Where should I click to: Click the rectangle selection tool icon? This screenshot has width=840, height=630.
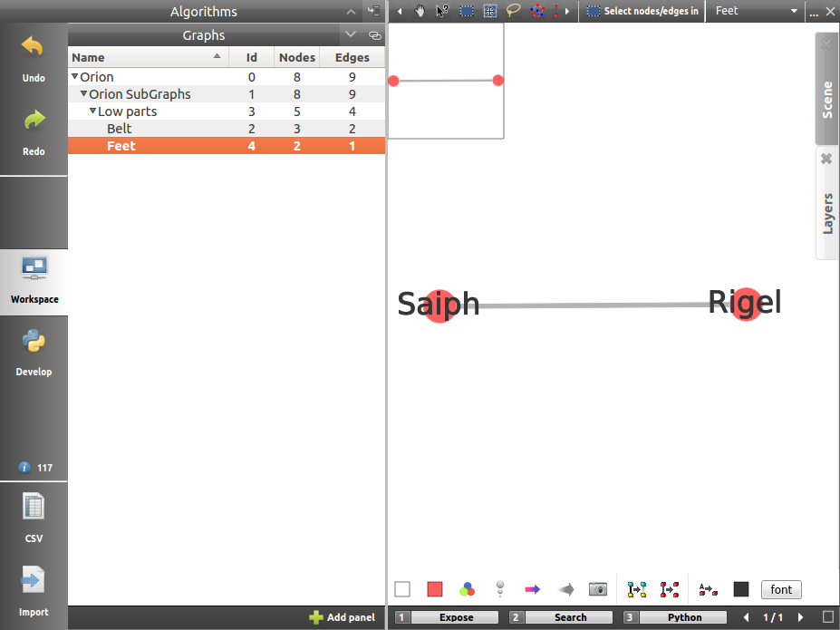click(467, 11)
